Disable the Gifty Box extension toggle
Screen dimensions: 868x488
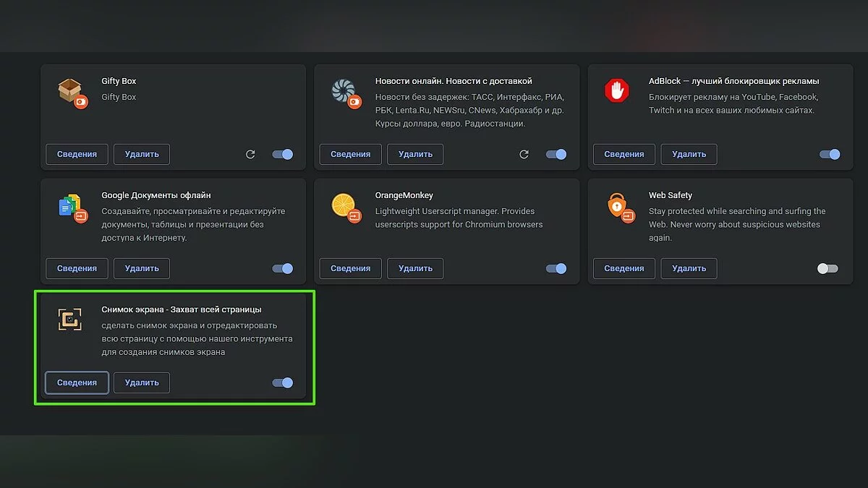(x=283, y=154)
